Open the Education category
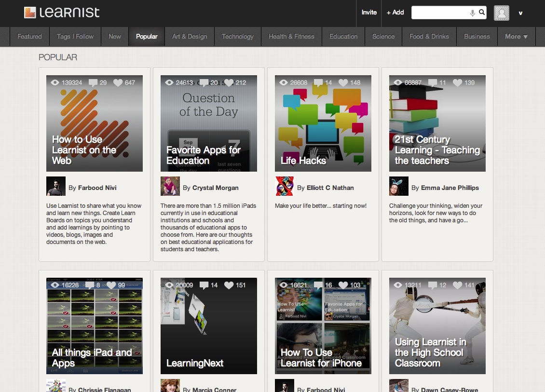Viewport: 545px width, 392px height. pyautogui.click(x=343, y=37)
